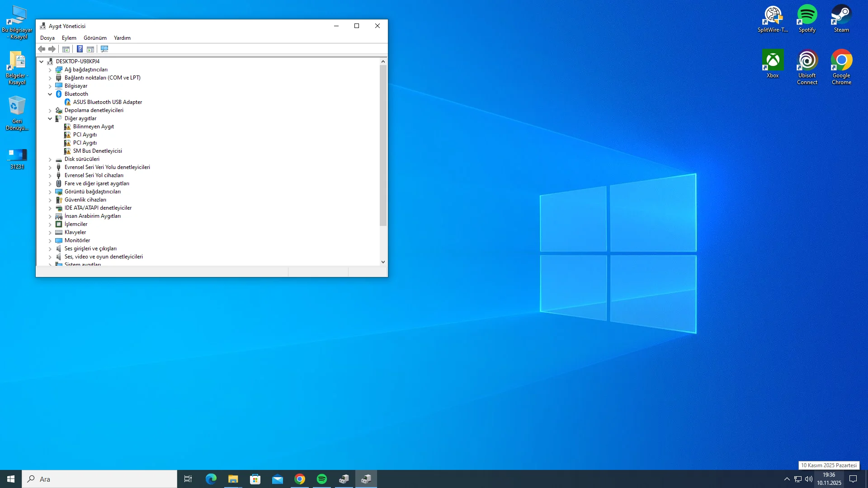Select the SM Bus Denetleyicisi device

point(97,151)
